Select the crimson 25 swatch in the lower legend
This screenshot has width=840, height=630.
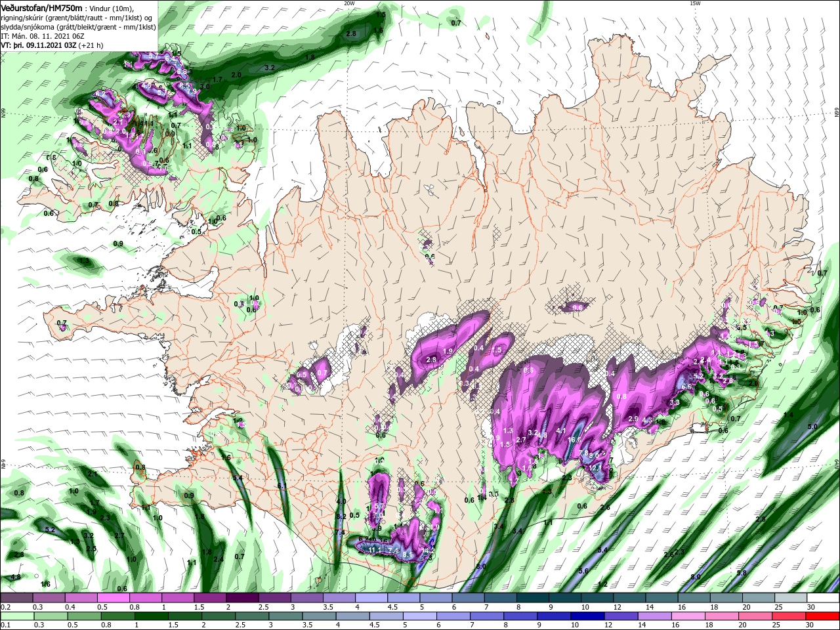(788, 616)
